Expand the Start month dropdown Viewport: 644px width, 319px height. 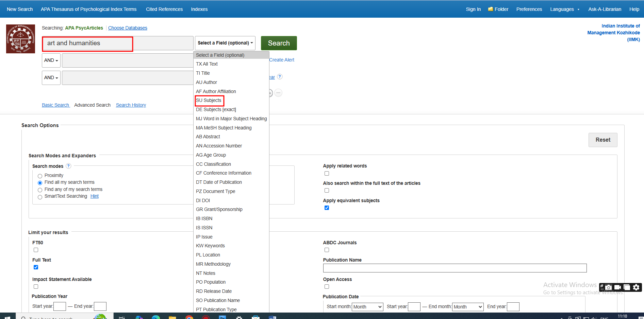pyautogui.click(x=367, y=307)
